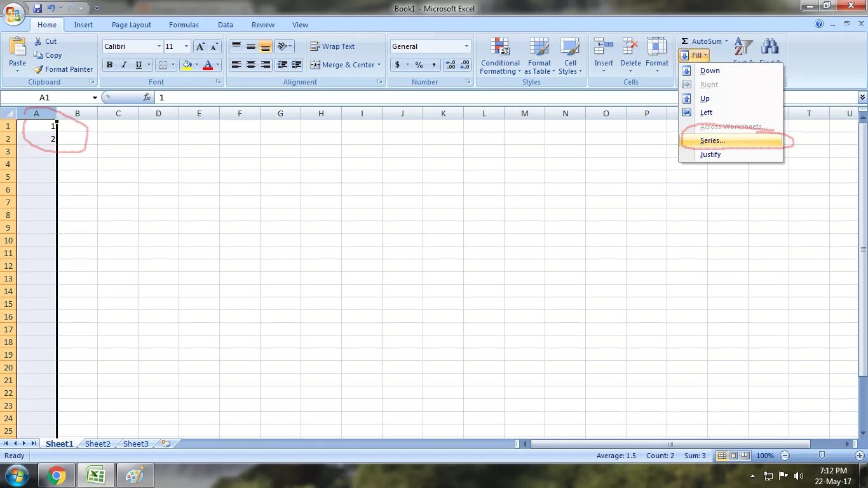The height and width of the screenshot is (488, 868).
Task: Toggle Italic formatting
Action: pos(124,65)
